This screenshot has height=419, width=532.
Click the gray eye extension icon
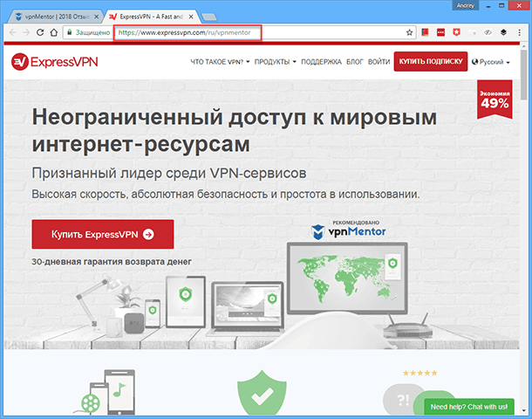pyautogui.click(x=488, y=32)
